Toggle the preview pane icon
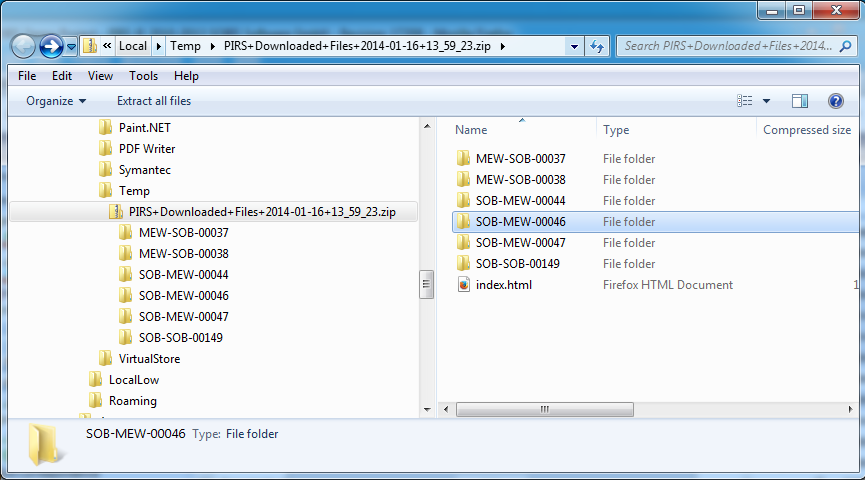This screenshot has height=480, width=865. (x=800, y=101)
